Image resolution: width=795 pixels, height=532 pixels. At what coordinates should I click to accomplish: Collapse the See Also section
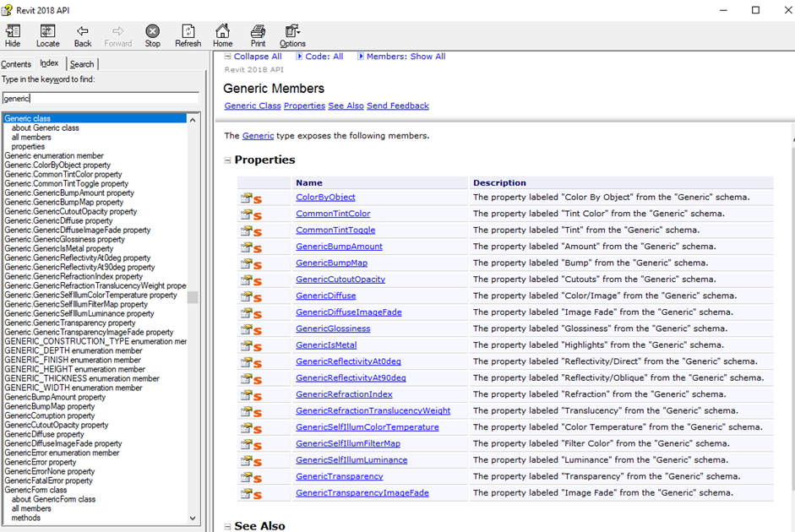[x=227, y=526]
